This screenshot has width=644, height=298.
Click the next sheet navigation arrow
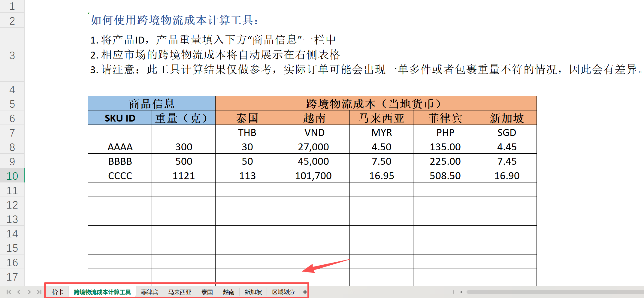coord(29,291)
